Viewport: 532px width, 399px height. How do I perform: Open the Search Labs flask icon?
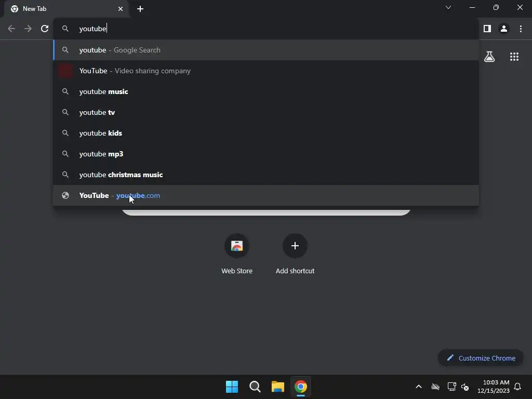(x=489, y=57)
